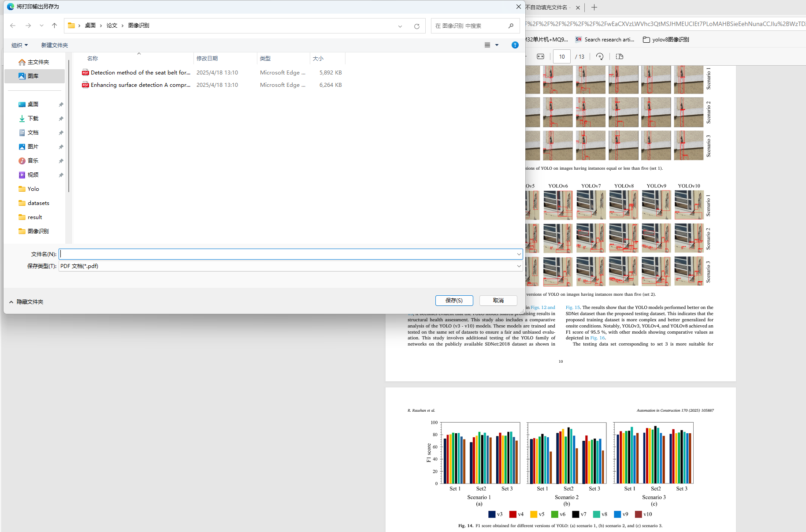Change the view layout icon
The image size is (806, 532).
[487, 45]
